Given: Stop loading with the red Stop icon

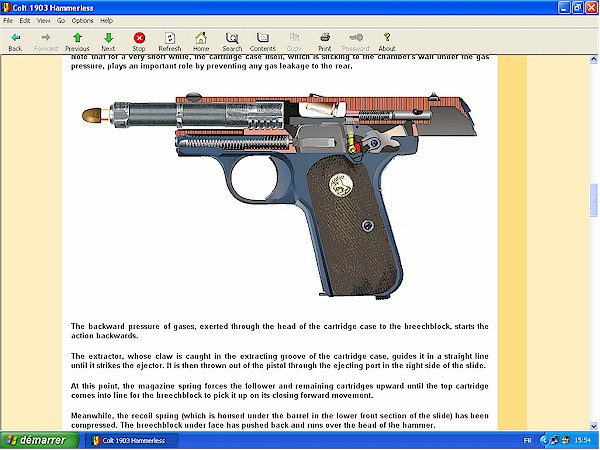Looking at the screenshot, I should pyautogui.click(x=139, y=42).
